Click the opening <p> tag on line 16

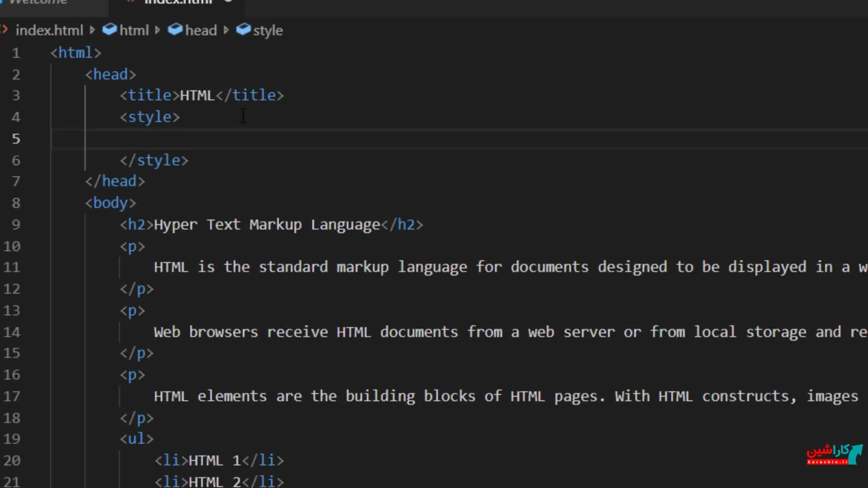click(x=132, y=375)
